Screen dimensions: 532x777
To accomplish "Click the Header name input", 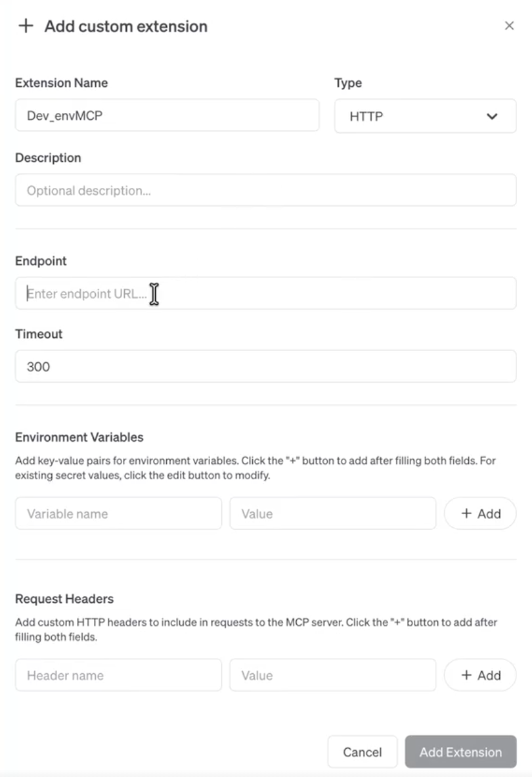I will point(118,675).
